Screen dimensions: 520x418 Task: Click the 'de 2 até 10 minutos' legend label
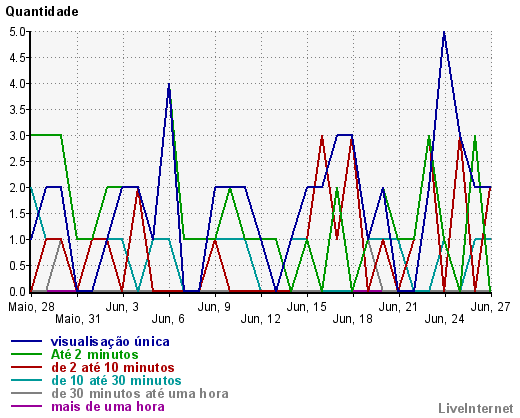point(113,368)
